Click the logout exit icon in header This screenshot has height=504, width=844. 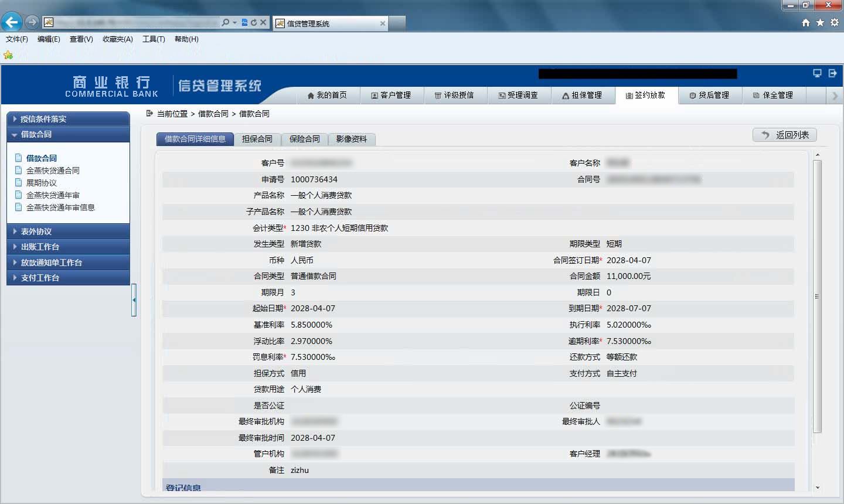coord(832,73)
